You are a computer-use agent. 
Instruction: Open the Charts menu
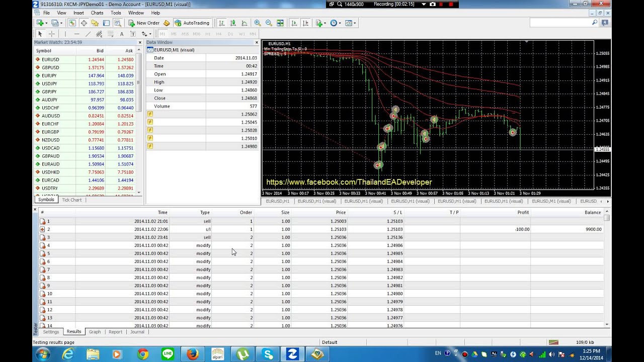[x=97, y=13]
